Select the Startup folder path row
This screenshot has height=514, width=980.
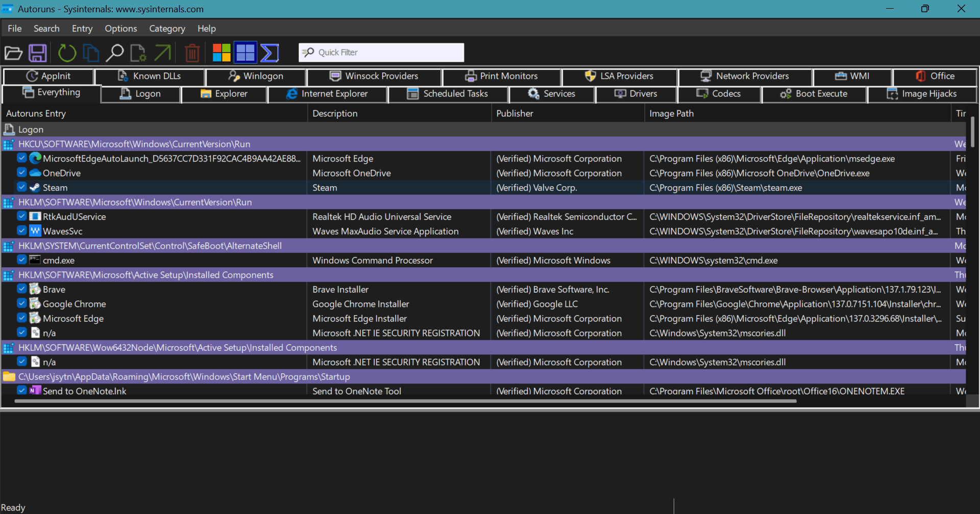click(483, 376)
